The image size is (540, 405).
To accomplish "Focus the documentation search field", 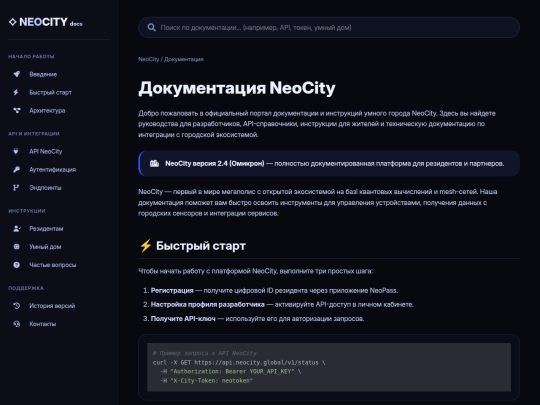I will pos(329,28).
